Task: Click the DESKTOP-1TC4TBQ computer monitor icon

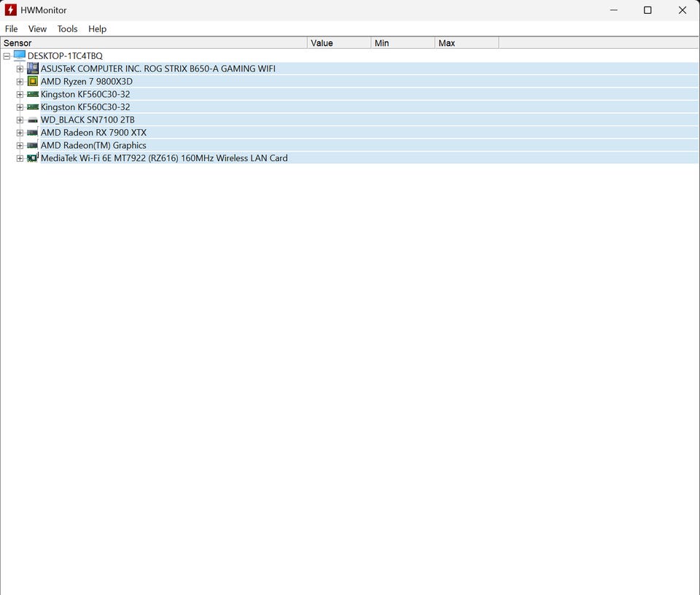Action: [20, 55]
